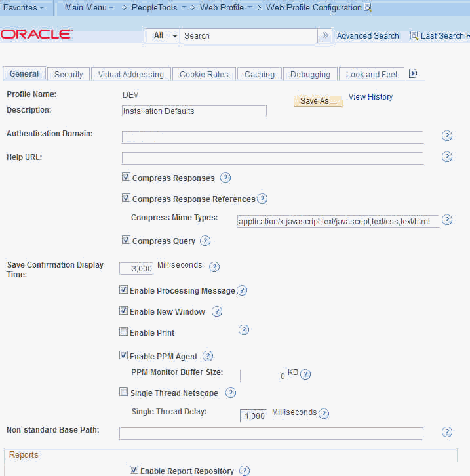Screen dimensions: 470x476
Task: Click the breadcrumb lookup icon after Web Profile Configuration
Action: [368, 7]
